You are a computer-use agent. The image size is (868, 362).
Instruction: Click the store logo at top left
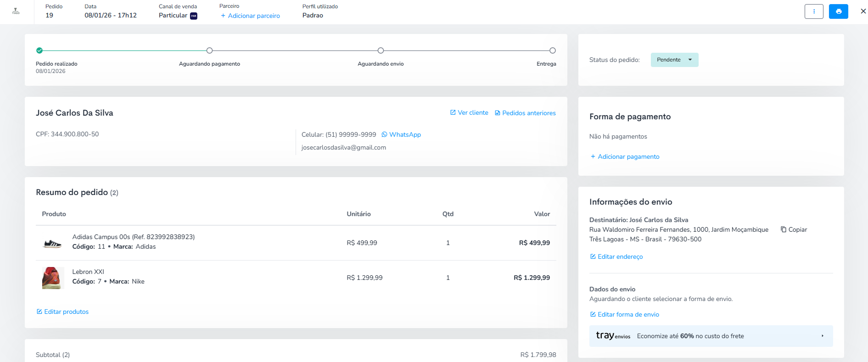16,11
